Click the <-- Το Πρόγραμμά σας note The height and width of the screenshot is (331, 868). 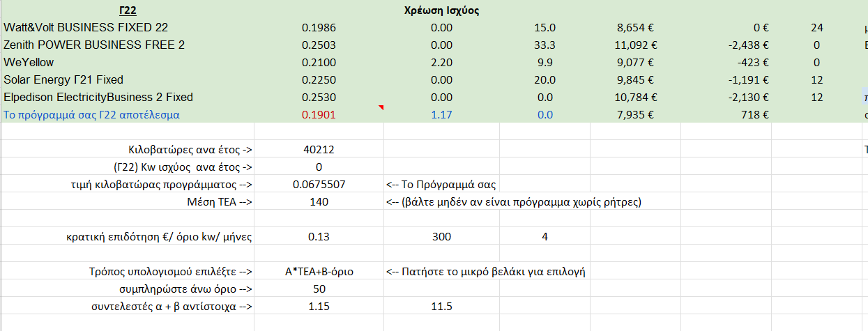(x=441, y=185)
